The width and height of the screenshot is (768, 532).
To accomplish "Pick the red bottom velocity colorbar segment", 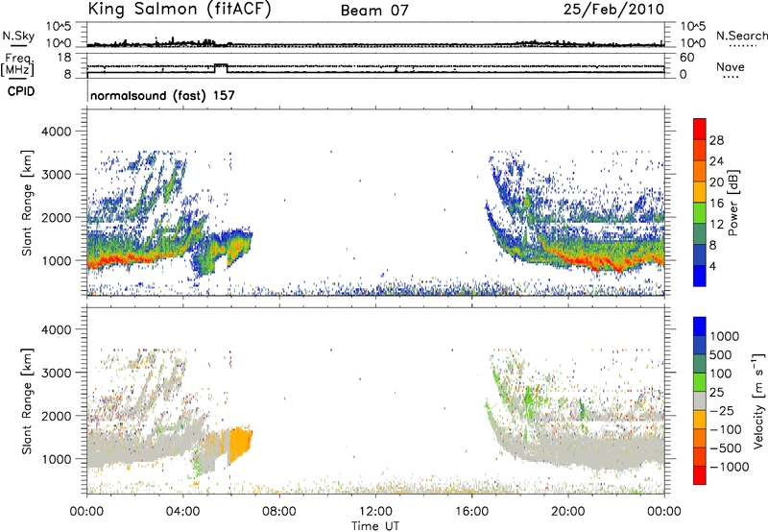I will click(x=700, y=475).
